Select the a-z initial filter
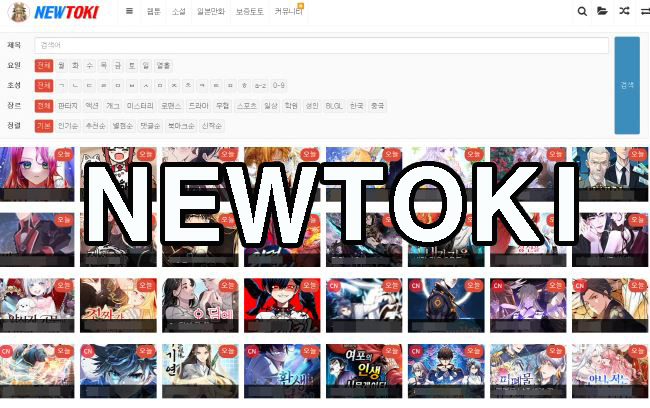Viewport: 650px width, 408px height. tap(260, 85)
